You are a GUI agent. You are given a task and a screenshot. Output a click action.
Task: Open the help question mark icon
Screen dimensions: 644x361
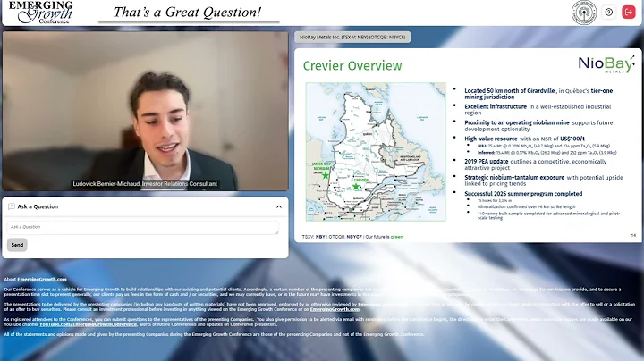click(x=609, y=13)
